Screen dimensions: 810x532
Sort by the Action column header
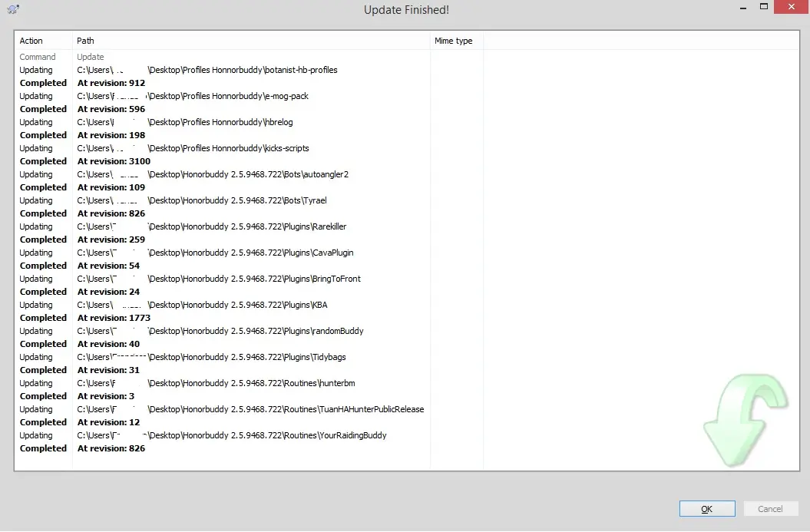click(44, 41)
